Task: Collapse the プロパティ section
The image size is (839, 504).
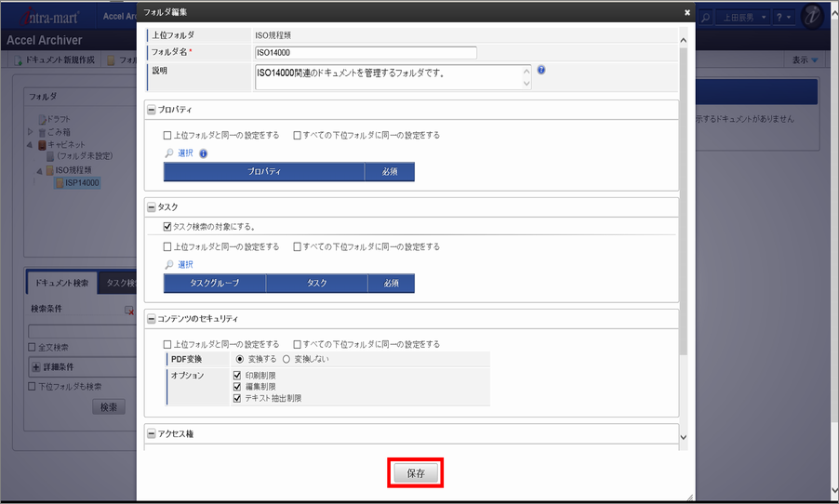Action: pos(152,110)
